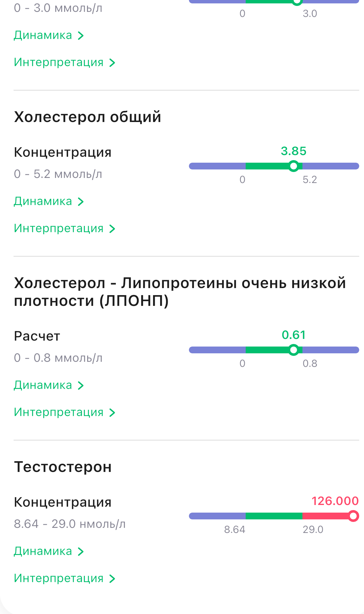The height and width of the screenshot is (614, 364).
Task: Click the 8.64 - 29.0 нмоль/л reference range
Action: 70,524
